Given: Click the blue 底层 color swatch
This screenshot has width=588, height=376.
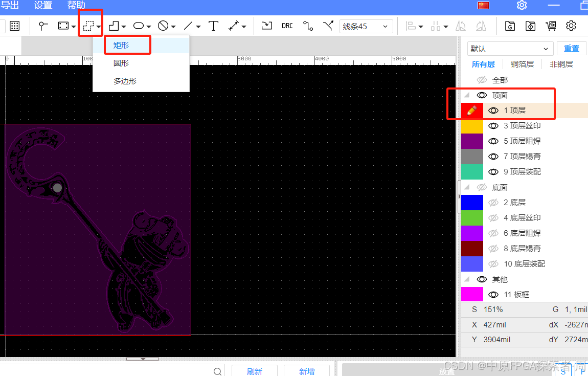Looking at the screenshot, I should coord(472,203).
